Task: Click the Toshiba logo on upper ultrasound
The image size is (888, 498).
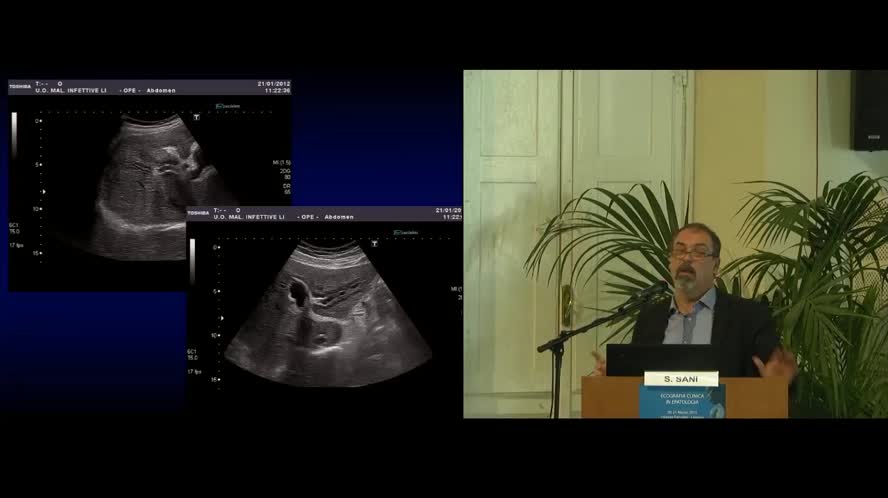Action: point(19,87)
